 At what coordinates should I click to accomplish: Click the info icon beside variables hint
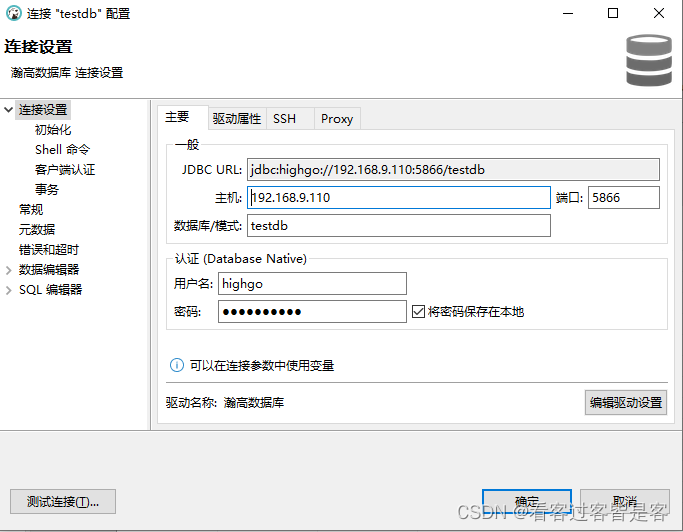176,365
